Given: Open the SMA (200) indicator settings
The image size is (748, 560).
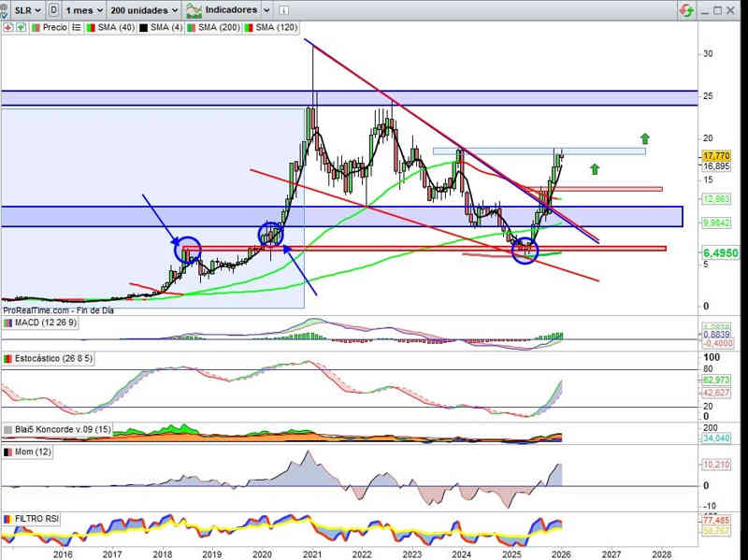Looking at the screenshot, I should point(219,28).
